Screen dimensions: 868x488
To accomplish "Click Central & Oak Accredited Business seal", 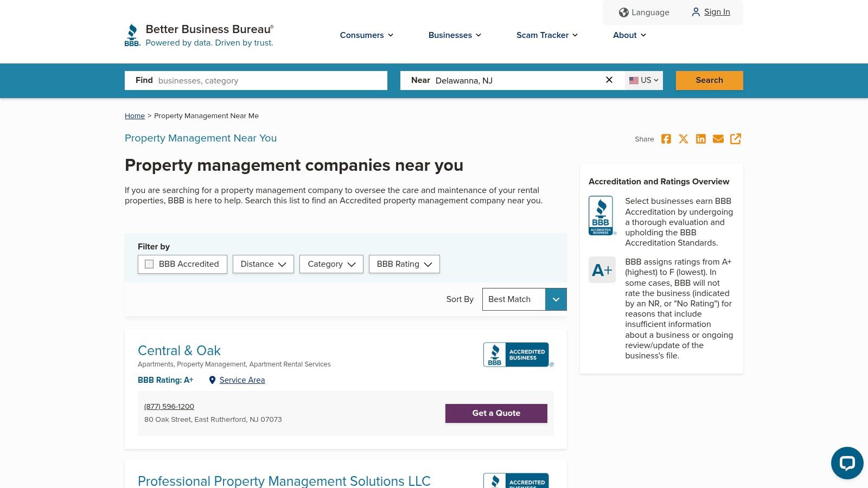I will (518, 355).
